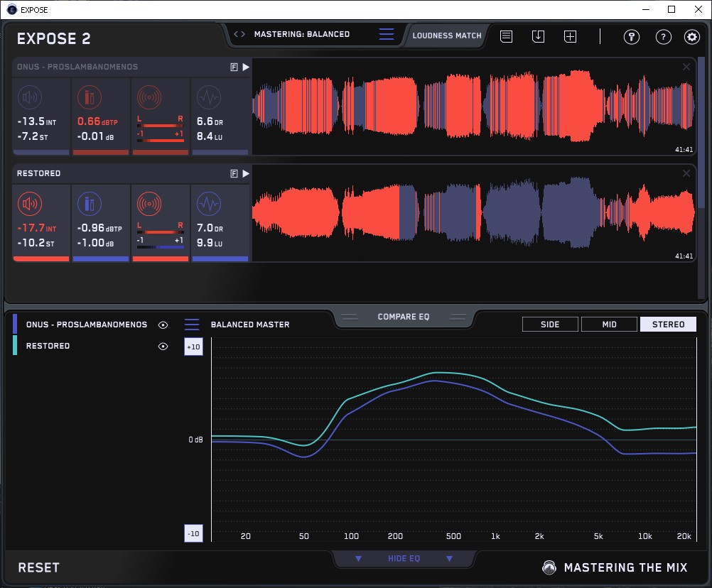Collapse EQ with the arrow left of HIDE EQ

358,558
